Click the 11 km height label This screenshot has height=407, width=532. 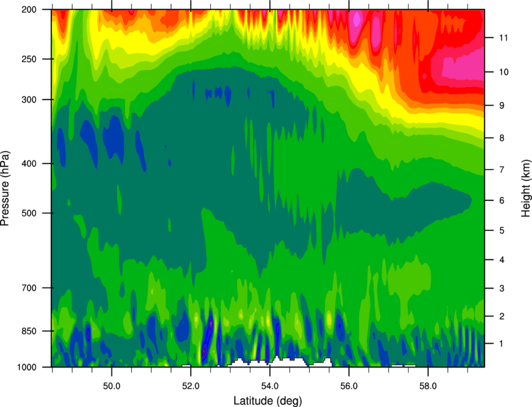[503, 38]
